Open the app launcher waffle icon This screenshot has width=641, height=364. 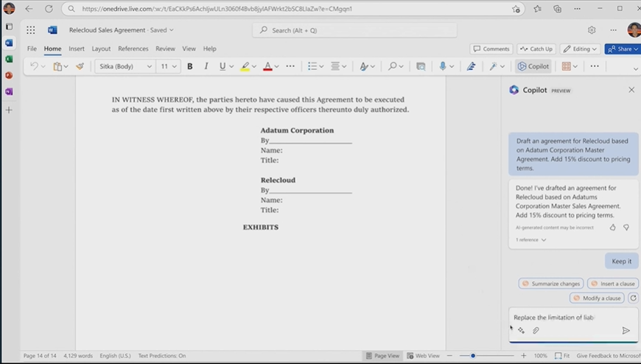tap(30, 30)
